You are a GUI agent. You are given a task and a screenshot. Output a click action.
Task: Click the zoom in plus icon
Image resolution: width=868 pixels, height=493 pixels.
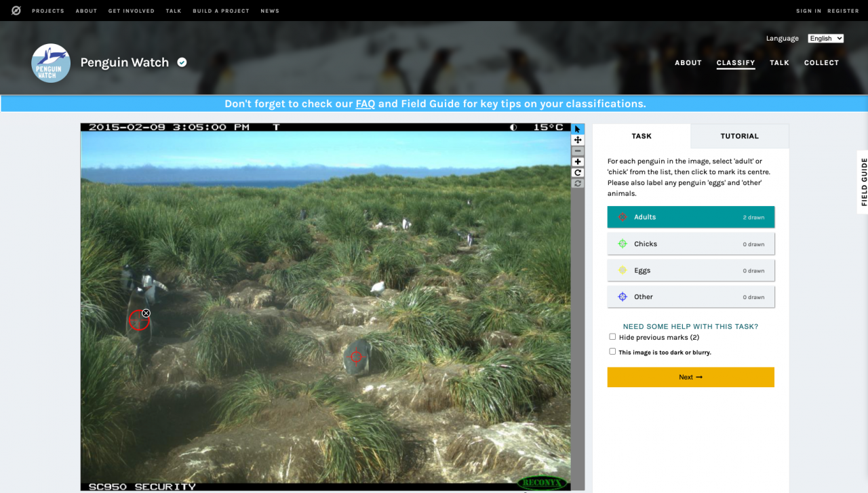click(578, 161)
